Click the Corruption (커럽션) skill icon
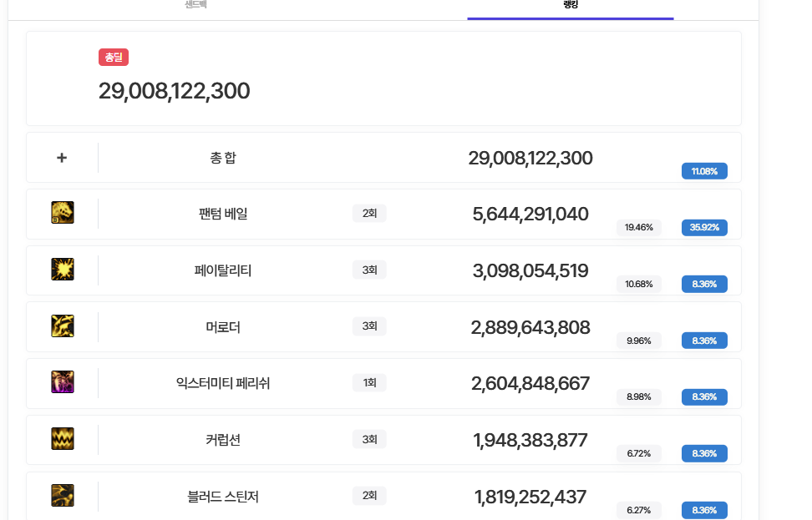The width and height of the screenshot is (812, 520). [x=63, y=438]
